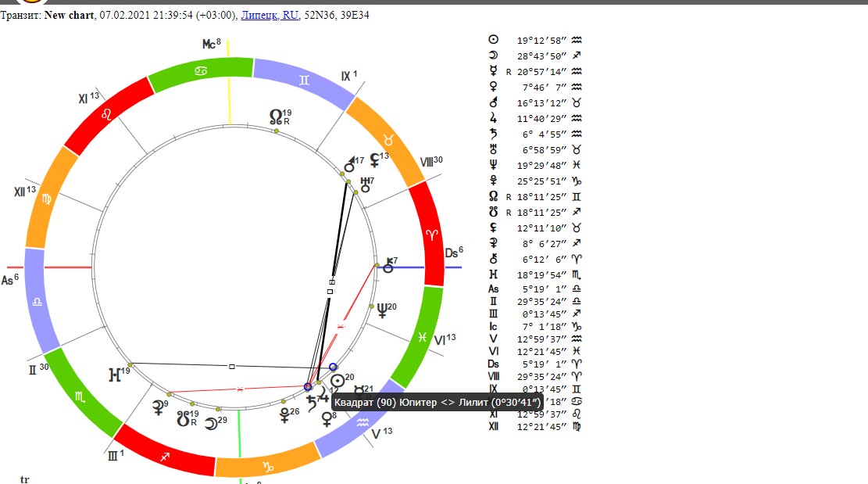Select the Neptune glyph on the chart wheel
This screenshot has height=484, width=868.
[382, 310]
